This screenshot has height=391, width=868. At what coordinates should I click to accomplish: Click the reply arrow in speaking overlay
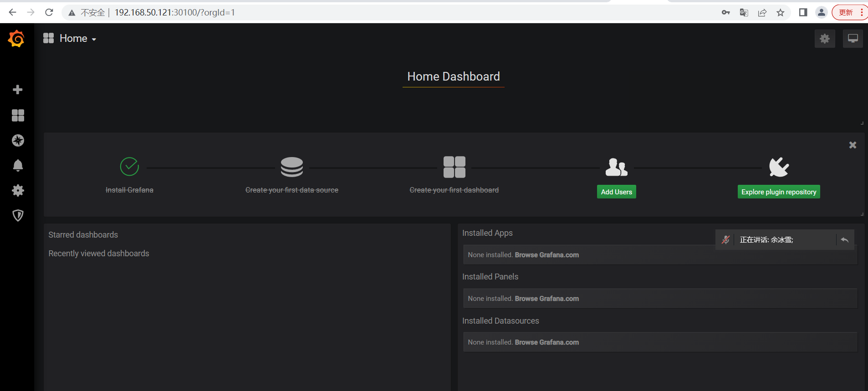[845, 239]
